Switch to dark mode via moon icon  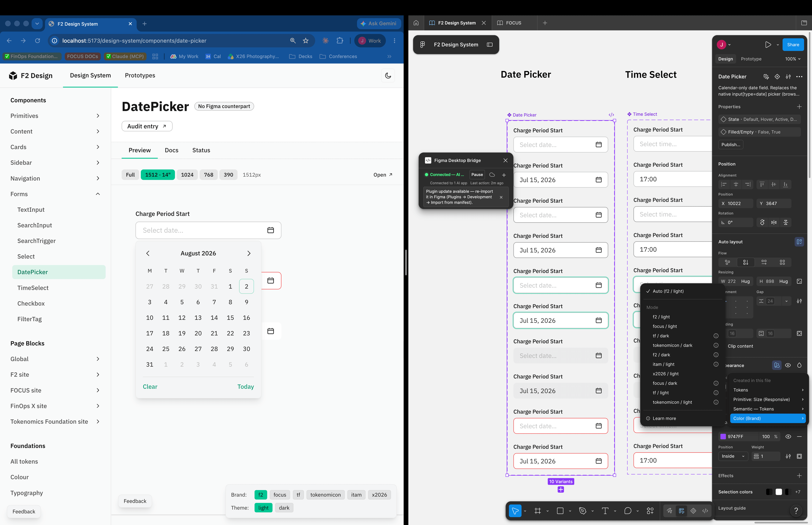pyautogui.click(x=388, y=76)
